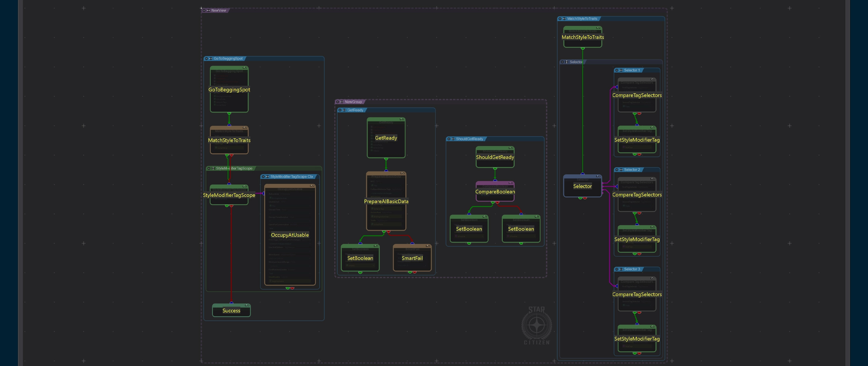868x366 pixels.
Task: Click the edit pencil icon on the Success node
Action: pyautogui.click(x=247, y=305)
